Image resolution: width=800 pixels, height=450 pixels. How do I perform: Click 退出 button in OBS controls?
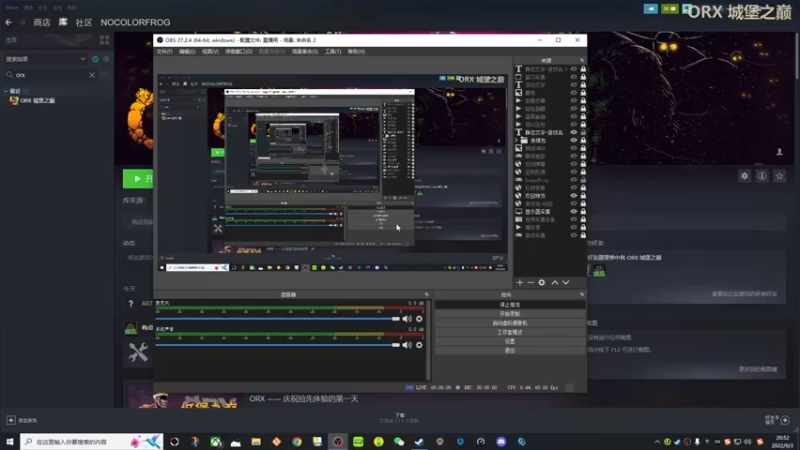[510, 351]
